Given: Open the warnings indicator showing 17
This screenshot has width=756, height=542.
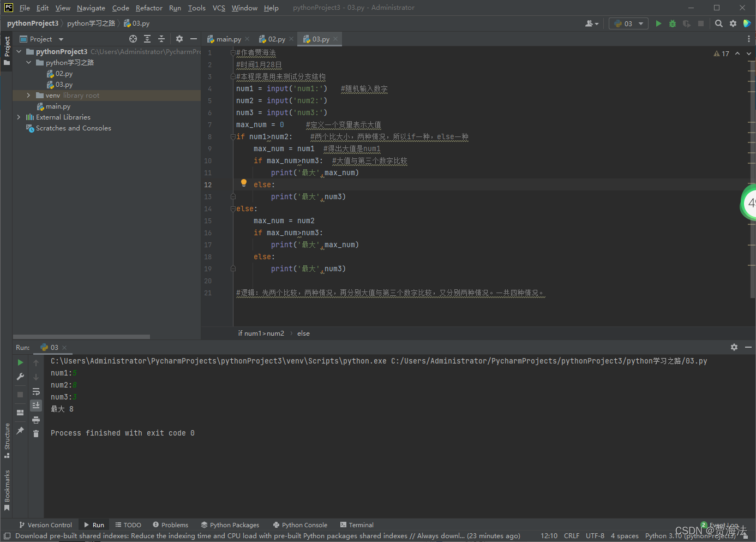Looking at the screenshot, I should pos(721,53).
